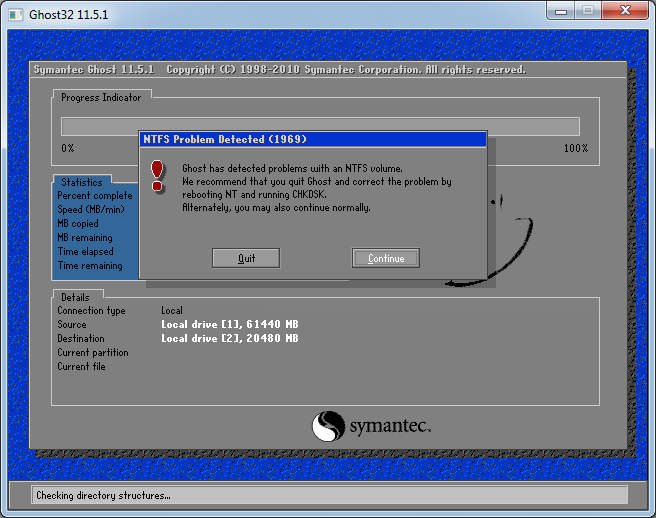Click the 'Local drive [1], 61440 MB' source value
This screenshot has height=518, width=656.
[230, 324]
